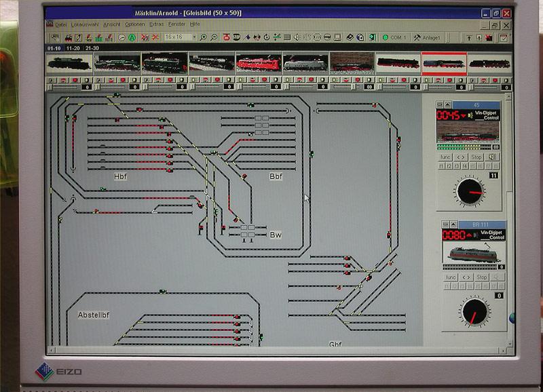Enable function f1 on the BR 111 controller

click(x=448, y=286)
